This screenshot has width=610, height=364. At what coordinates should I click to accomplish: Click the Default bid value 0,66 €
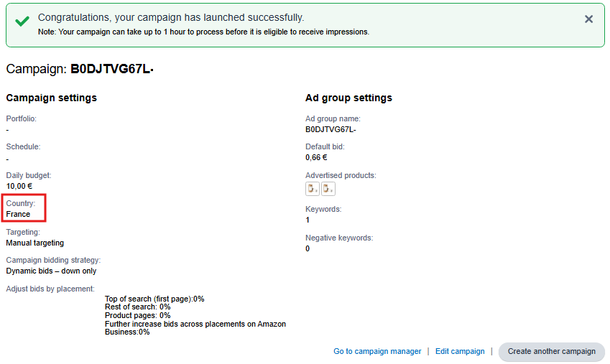pos(316,157)
